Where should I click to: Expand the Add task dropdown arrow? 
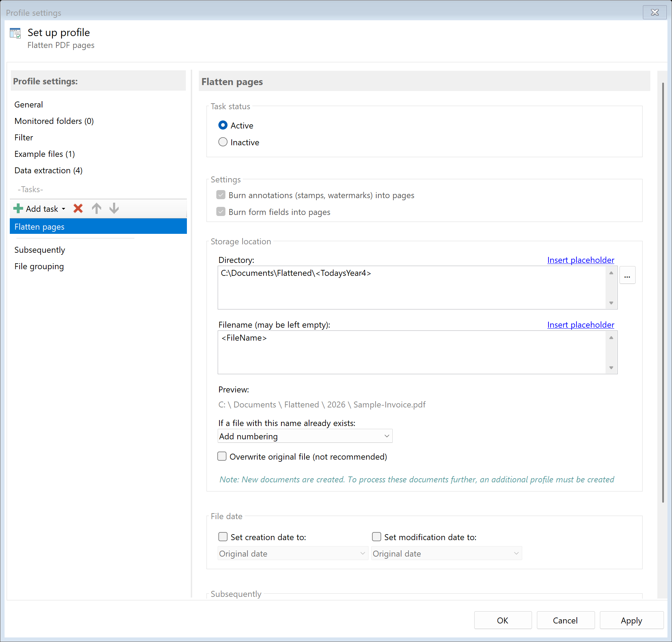(64, 209)
